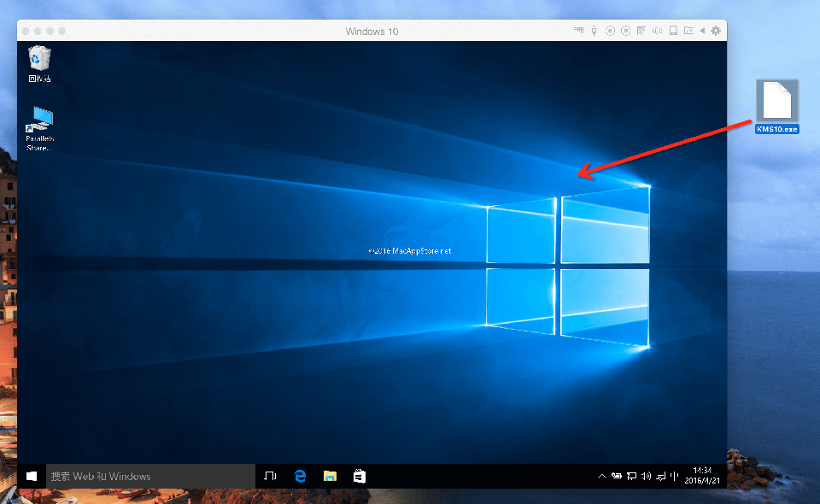The image size is (820, 504).
Task: Expand the hidden system tray icons chevron
Action: 602,476
